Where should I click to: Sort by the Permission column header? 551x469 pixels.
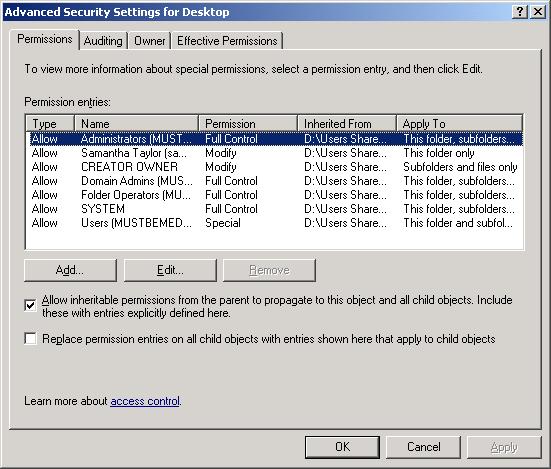pos(248,124)
